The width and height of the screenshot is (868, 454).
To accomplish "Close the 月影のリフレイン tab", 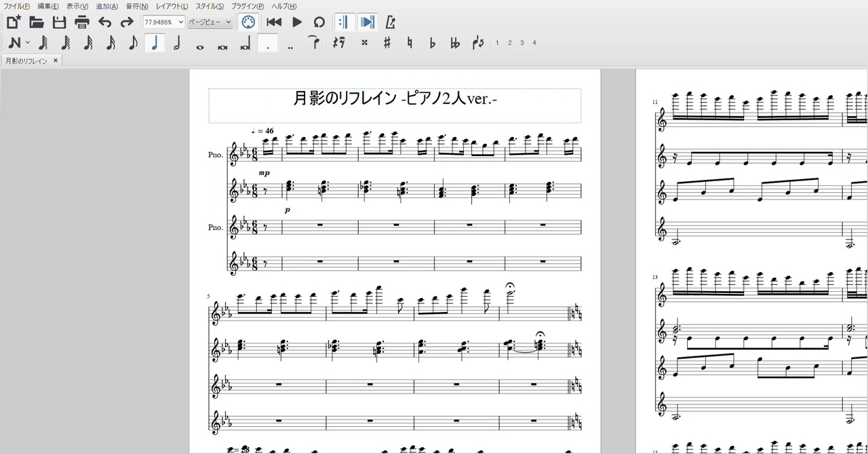I will [56, 60].
